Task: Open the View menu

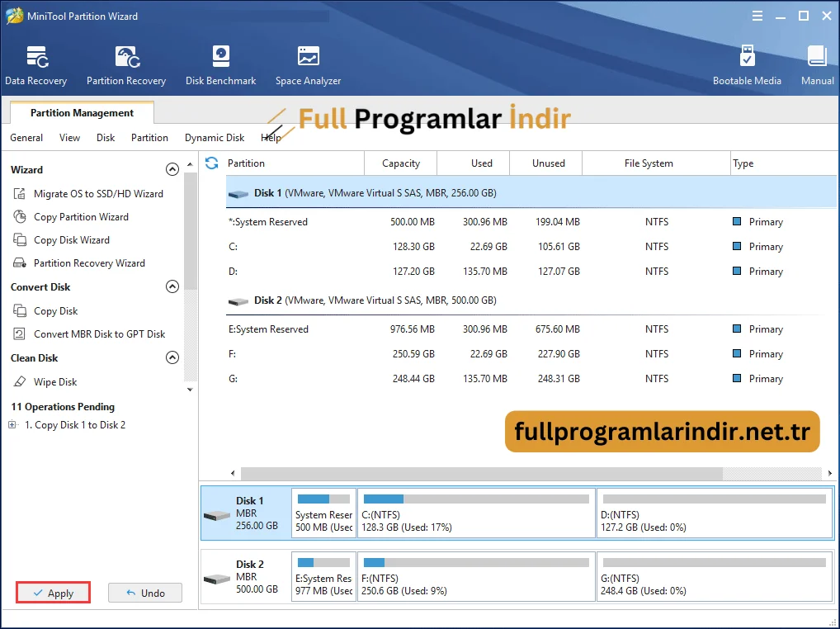Action: click(69, 138)
